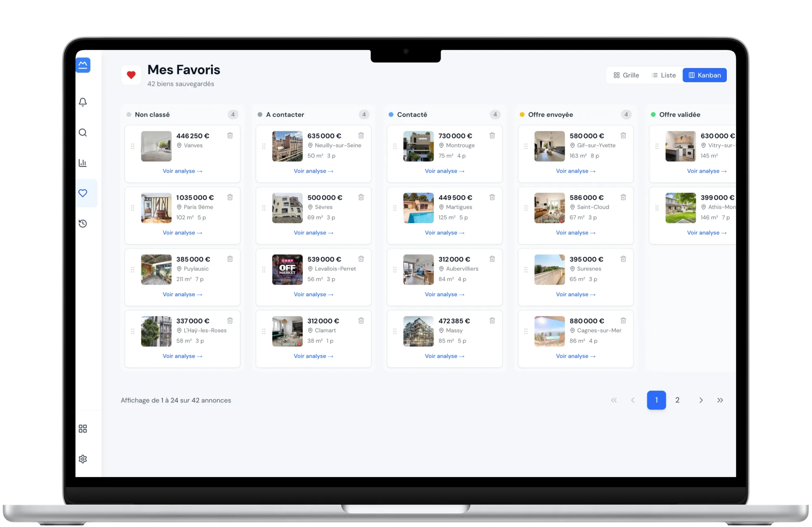Image resolution: width=812 pixels, height=527 pixels.
Task: Delete the 312 000 € Clamart card
Action: [x=361, y=321]
